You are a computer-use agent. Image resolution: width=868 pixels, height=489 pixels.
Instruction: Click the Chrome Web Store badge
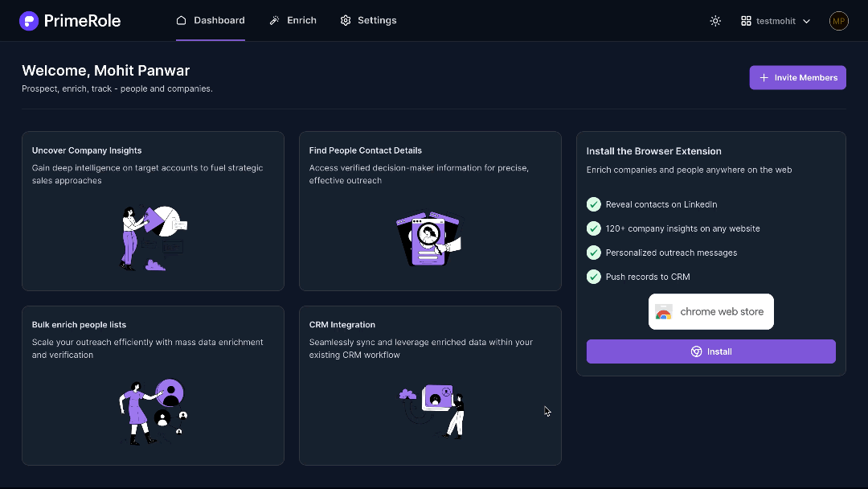pyautogui.click(x=710, y=312)
